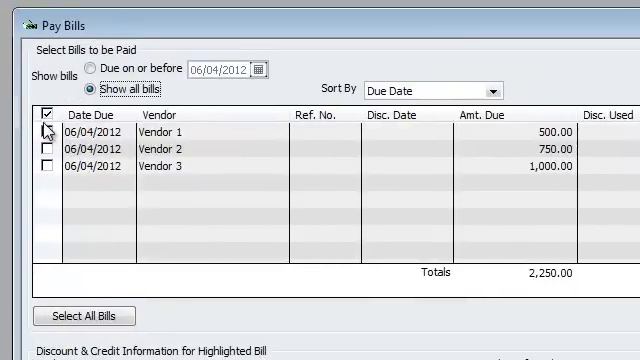Select the Show all bills radio button
Viewport: 640px width, 360px height.
coord(90,89)
